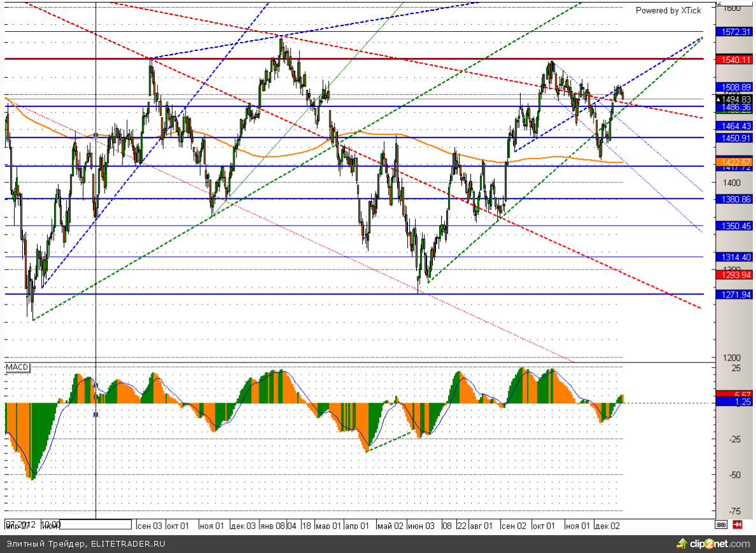Select the 1380.86 price level label

[x=734, y=199]
